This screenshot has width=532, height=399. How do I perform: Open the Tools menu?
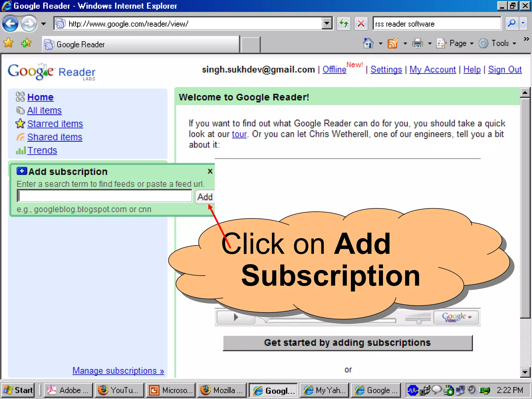[497, 43]
